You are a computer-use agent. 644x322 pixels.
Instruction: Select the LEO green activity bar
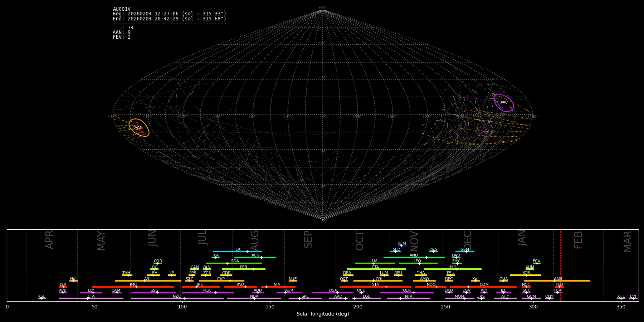pyautogui.click(x=418, y=263)
